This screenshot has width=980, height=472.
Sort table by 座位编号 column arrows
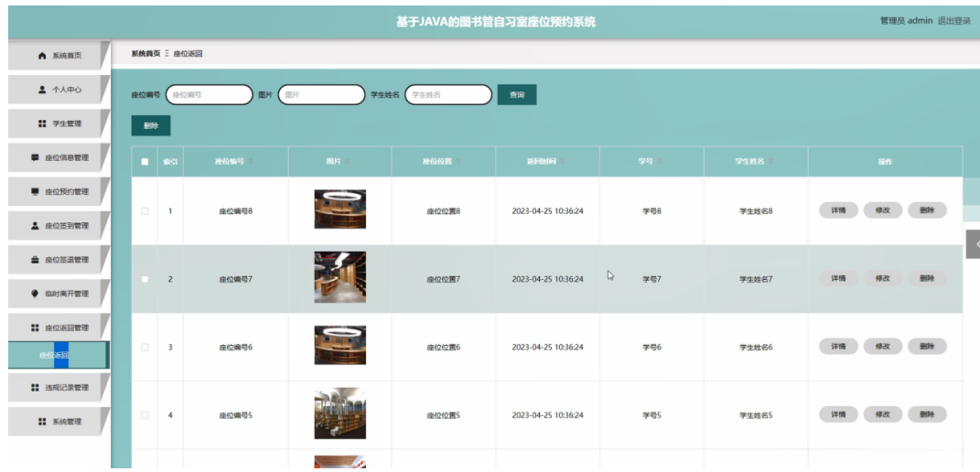(252, 161)
